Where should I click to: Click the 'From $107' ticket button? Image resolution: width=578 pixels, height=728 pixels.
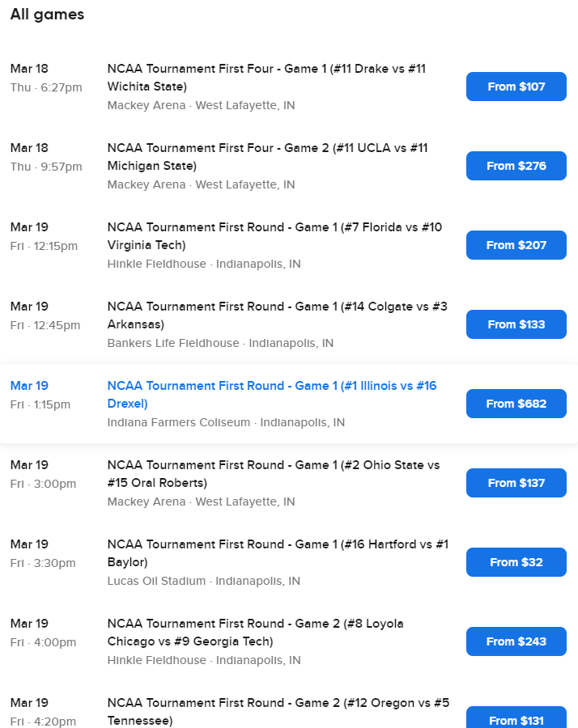516,87
